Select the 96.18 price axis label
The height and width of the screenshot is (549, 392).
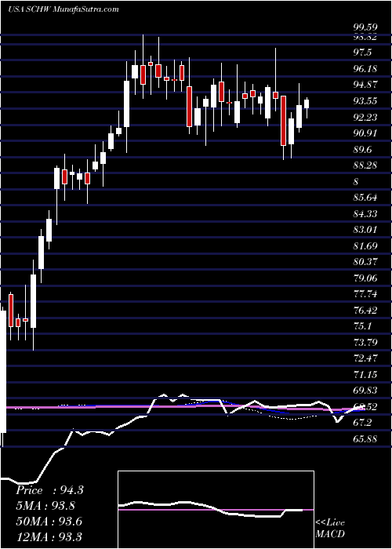[x=365, y=69]
